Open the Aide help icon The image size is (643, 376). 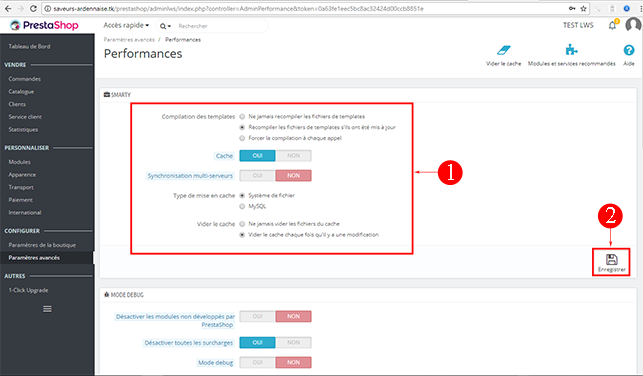point(629,50)
